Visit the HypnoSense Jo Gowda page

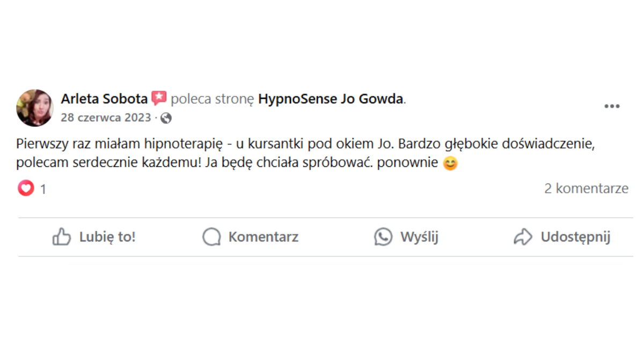coord(331,99)
